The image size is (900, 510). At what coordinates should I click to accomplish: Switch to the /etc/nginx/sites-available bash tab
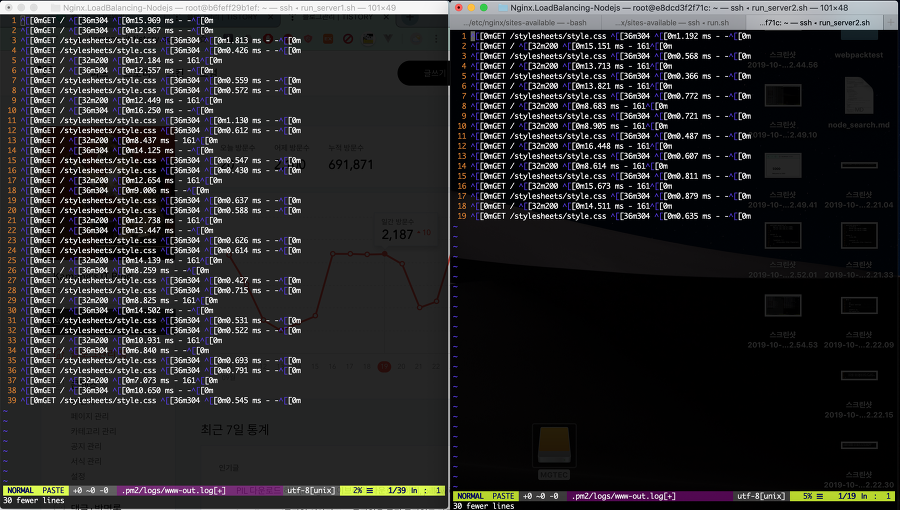click(527, 22)
